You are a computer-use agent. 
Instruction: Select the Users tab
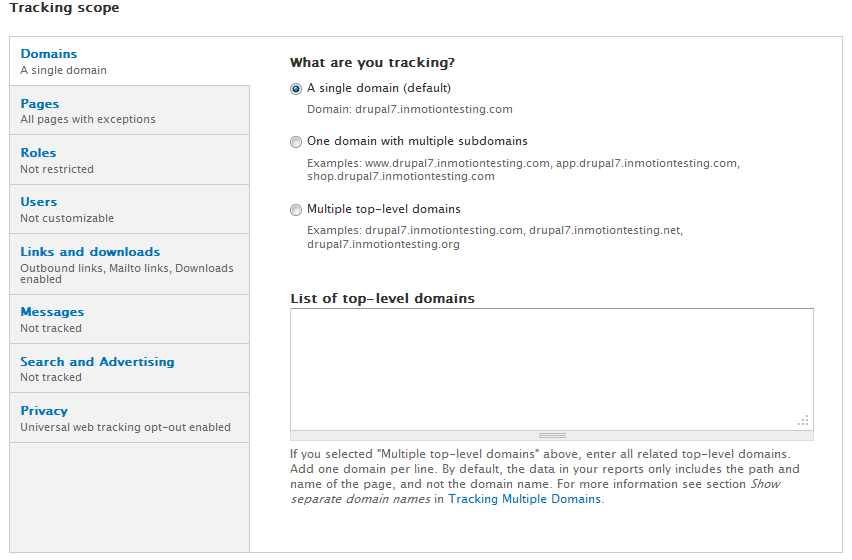[39, 202]
